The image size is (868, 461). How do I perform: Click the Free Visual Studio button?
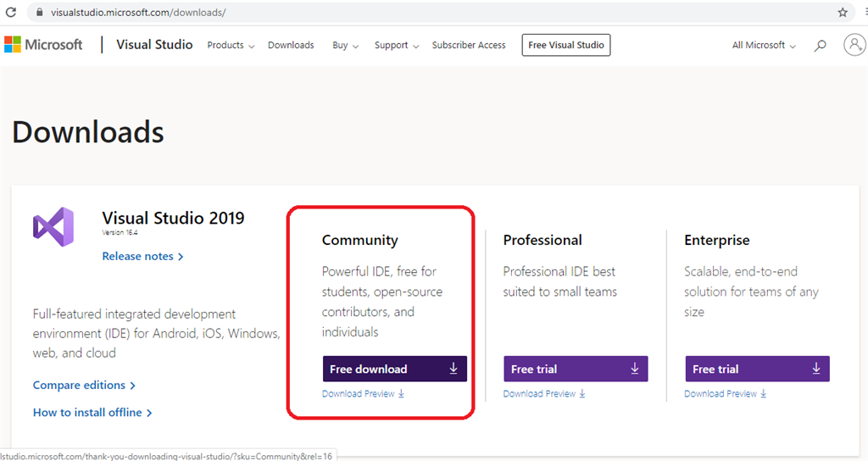point(565,46)
